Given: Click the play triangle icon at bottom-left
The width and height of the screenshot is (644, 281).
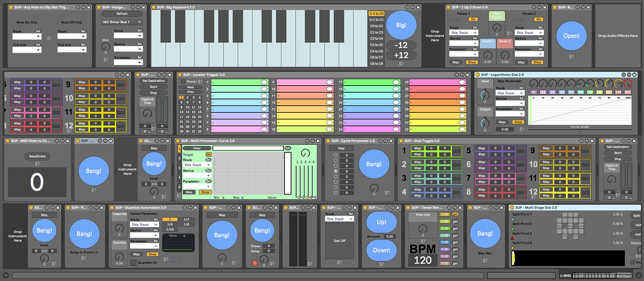Looking at the screenshot, I should [6, 276].
